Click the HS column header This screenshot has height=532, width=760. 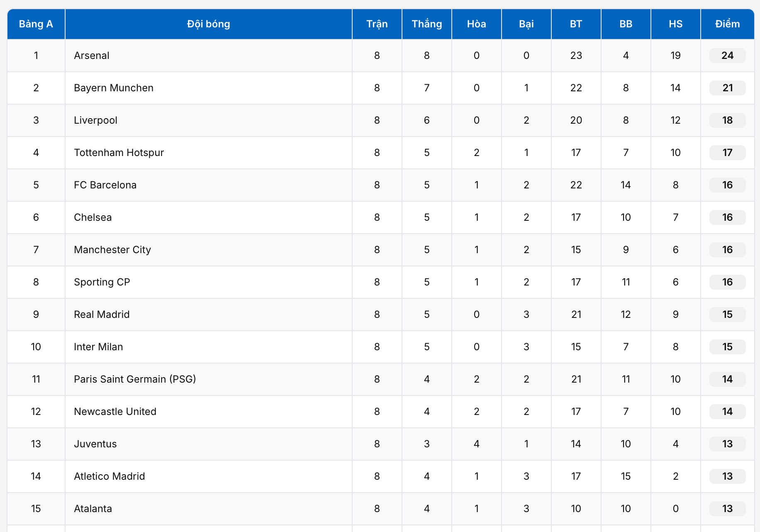point(675,24)
